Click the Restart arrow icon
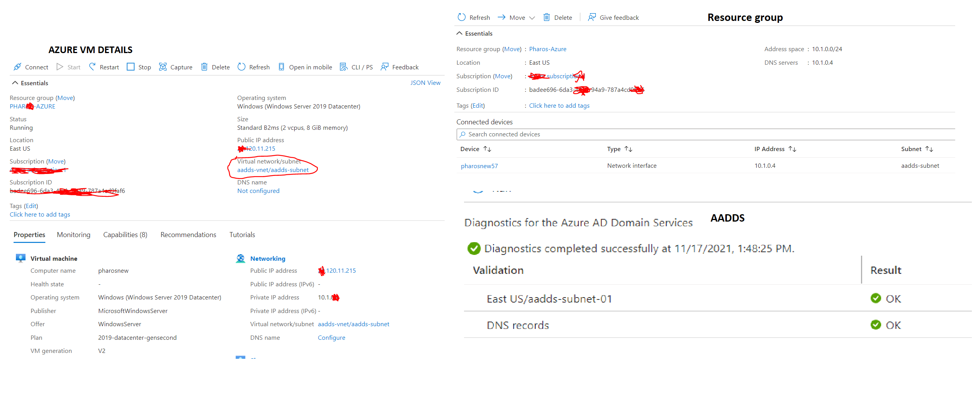The width and height of the screenshot is (980, 406). (92, 67)
